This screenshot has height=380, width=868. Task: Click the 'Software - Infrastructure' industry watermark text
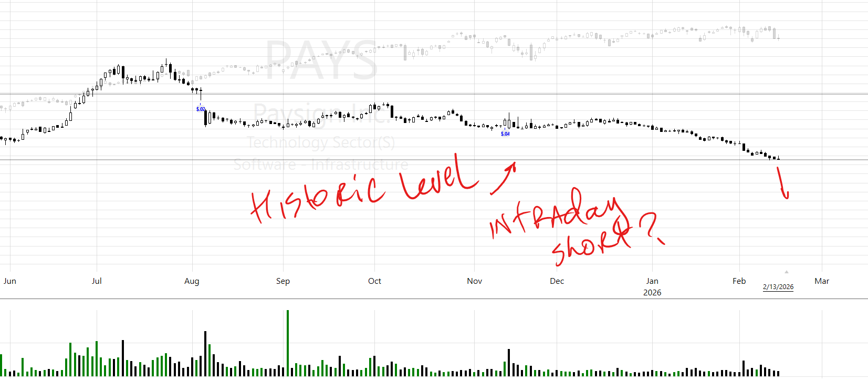321,165
